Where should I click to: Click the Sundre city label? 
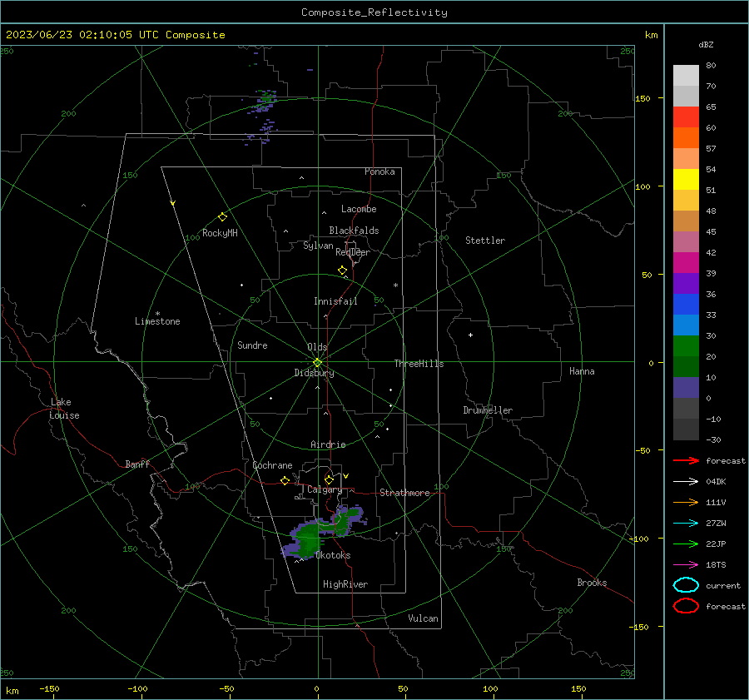click(252, 345)
